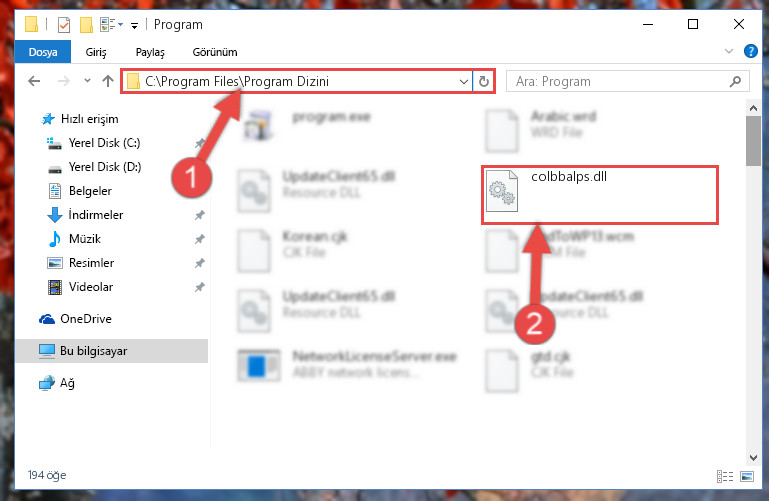The width and height of the screenshot is (769, 501).
Task: Go back with the left arrow
Action: 34,81
